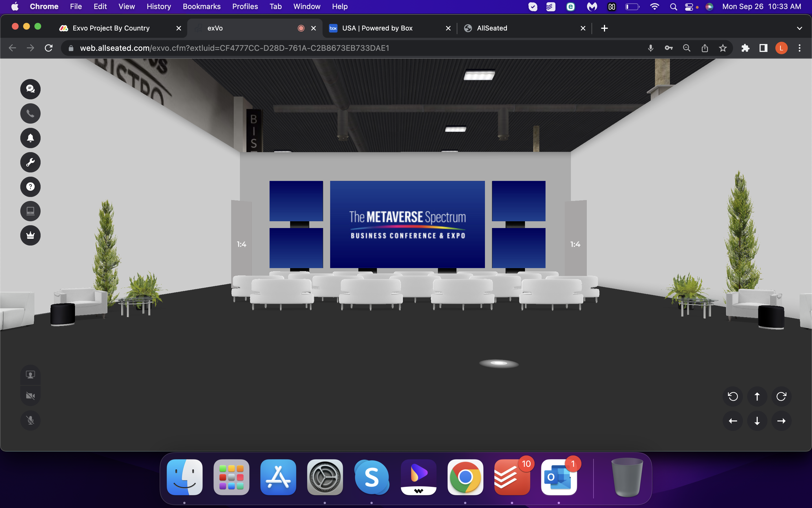The width and height of the screenshot is (812, 508).
Task: Open Finder from the Dock
Action: [x=185, y=477]
